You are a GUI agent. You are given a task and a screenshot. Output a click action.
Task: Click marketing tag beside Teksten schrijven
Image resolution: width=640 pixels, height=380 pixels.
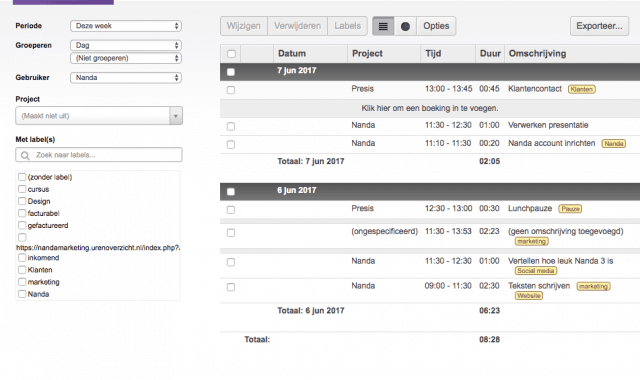[x=593, y=287]
